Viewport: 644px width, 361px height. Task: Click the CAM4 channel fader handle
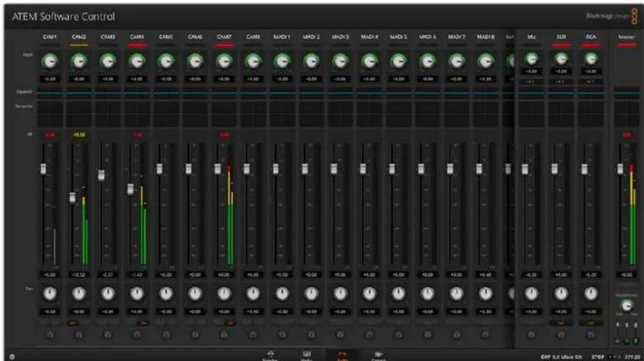pyautogui.click(x=131, y=189)
